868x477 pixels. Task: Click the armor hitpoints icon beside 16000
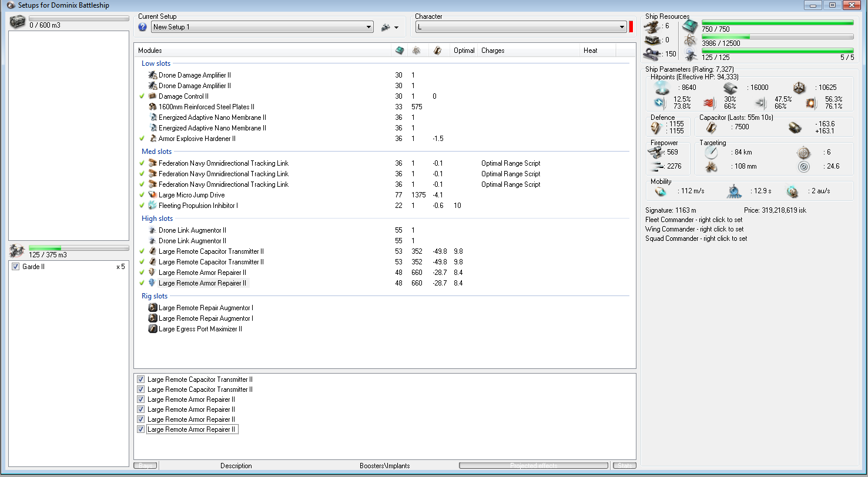(x=730, y=88)
